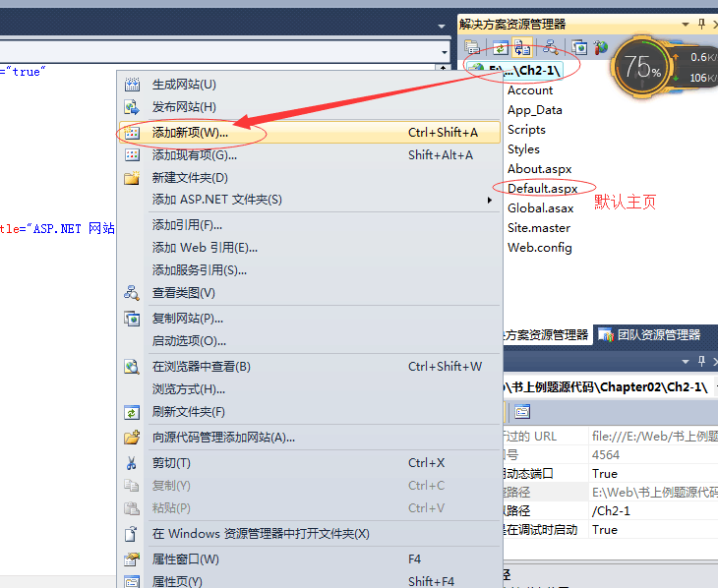
Task: Select the App_Data folder
Action: (x=534, y=110)
